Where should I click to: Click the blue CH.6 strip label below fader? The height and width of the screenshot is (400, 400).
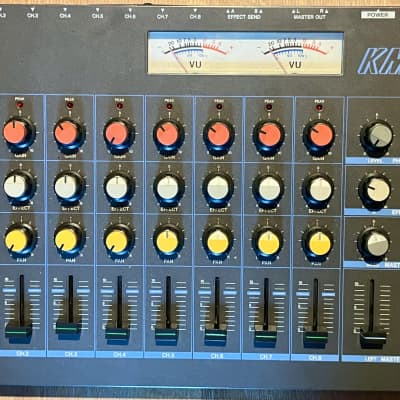point(217,356)
